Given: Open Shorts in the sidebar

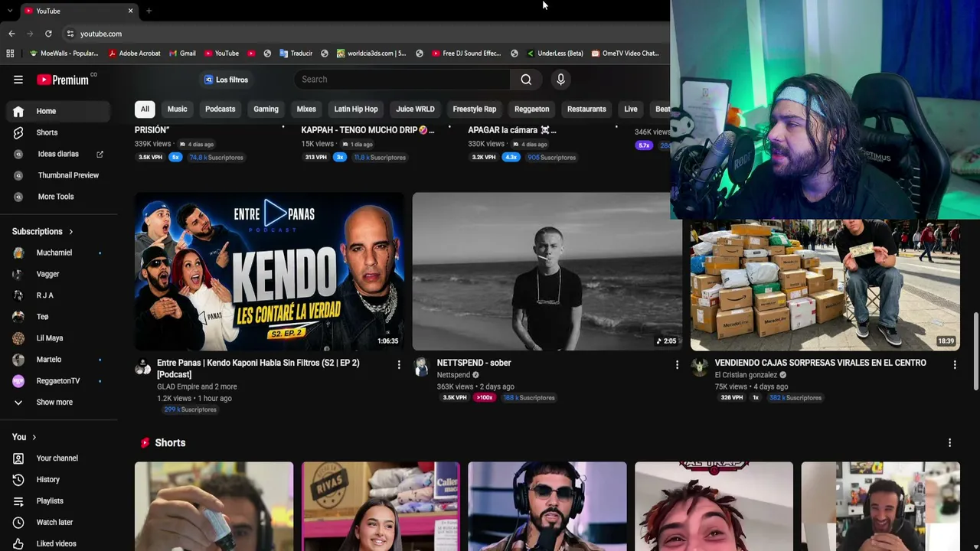Looking at the screenshot, I should coord(58,132).
